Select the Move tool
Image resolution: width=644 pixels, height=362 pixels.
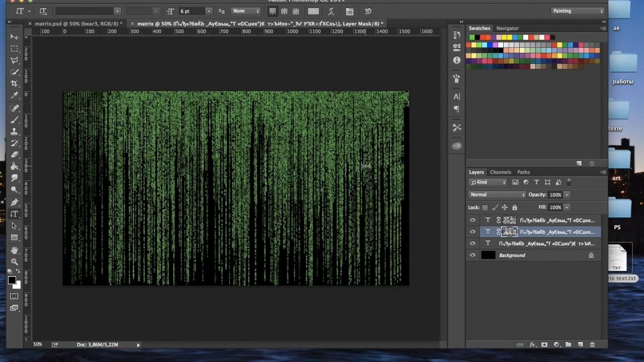coord(14,37)
